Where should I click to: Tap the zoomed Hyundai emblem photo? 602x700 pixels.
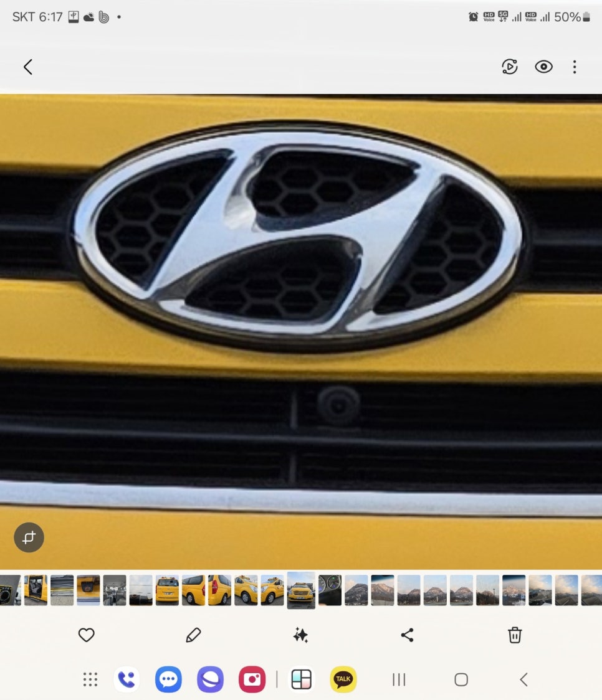(301, 332)
